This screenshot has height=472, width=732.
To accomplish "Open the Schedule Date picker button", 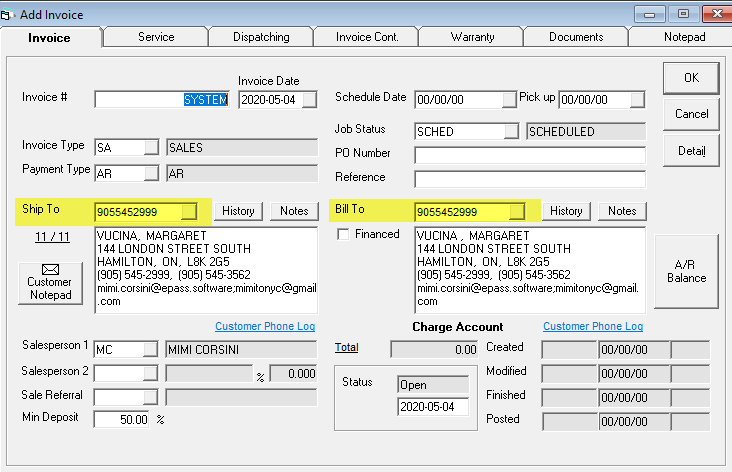I will coord(509,99).
